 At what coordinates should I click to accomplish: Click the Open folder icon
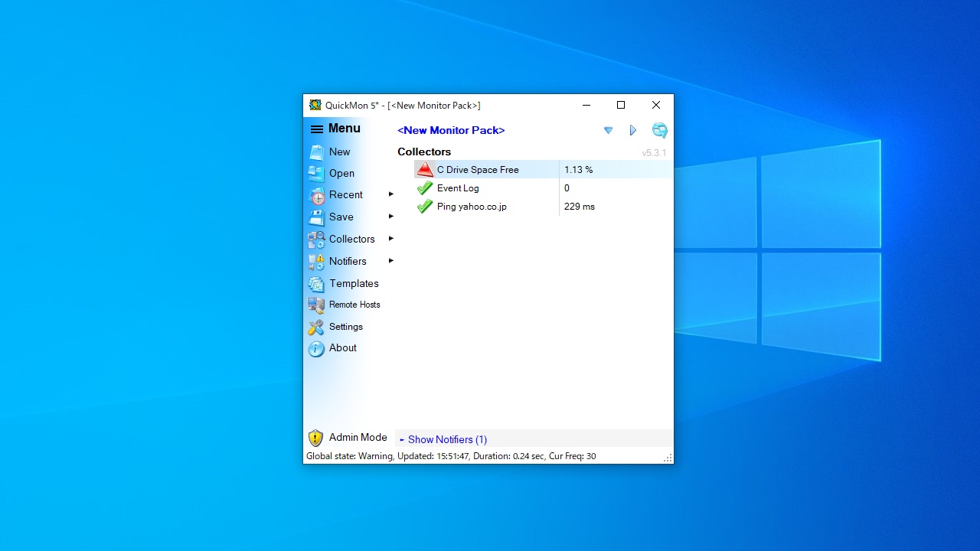[316, 174]
